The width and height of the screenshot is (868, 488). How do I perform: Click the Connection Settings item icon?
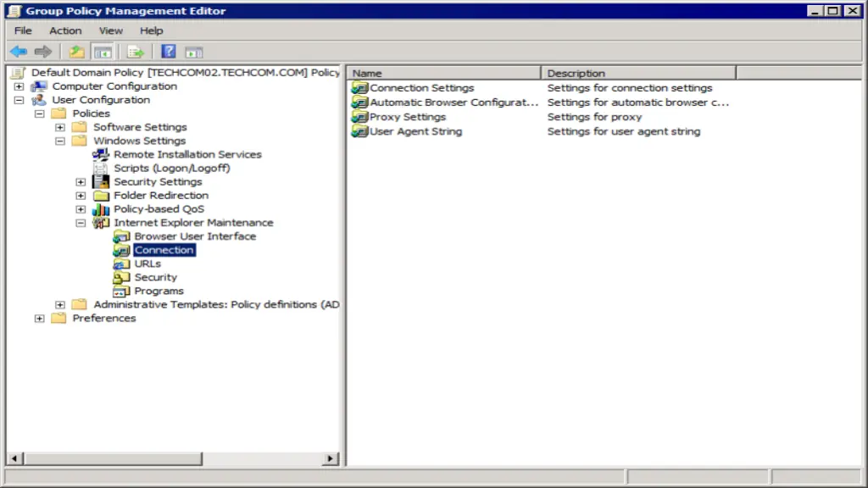pos(359,87)
